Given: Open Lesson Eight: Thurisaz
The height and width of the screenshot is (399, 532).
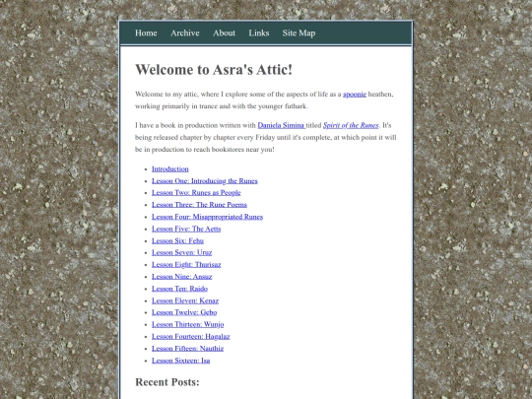Looking at the screenshot, I should click(186, 265).
